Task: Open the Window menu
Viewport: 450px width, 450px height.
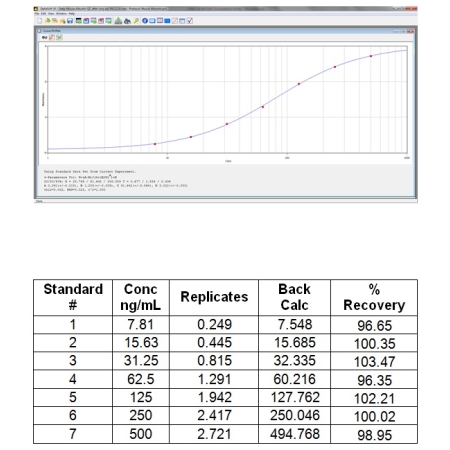Action: pos(61,14)
